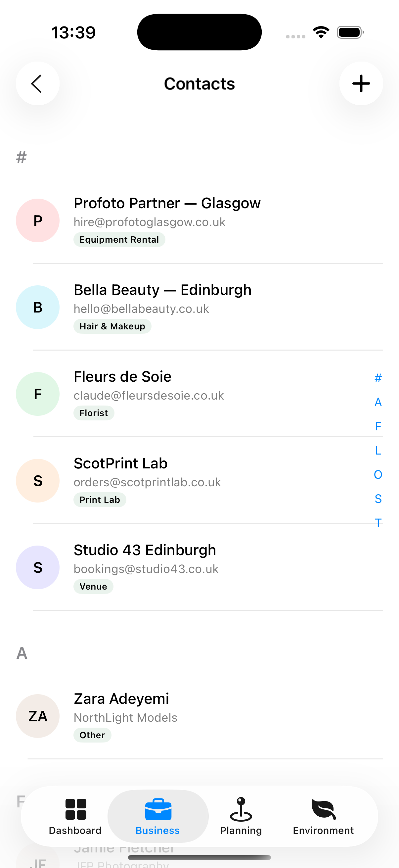The image size is (399, 868).
Task: Switch to the Planning tab
Action: [x=241, y=816]
